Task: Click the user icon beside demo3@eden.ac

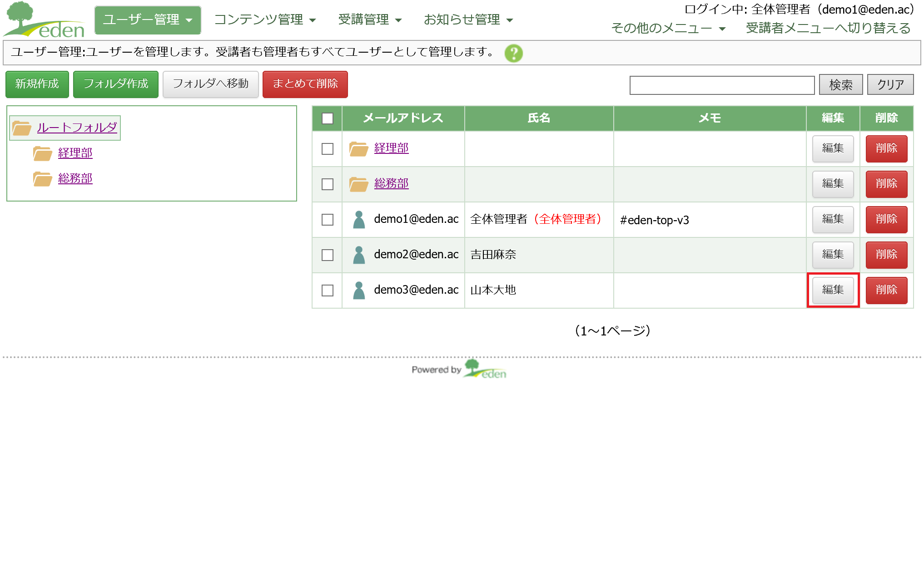Action: click(x=359, y=290)
